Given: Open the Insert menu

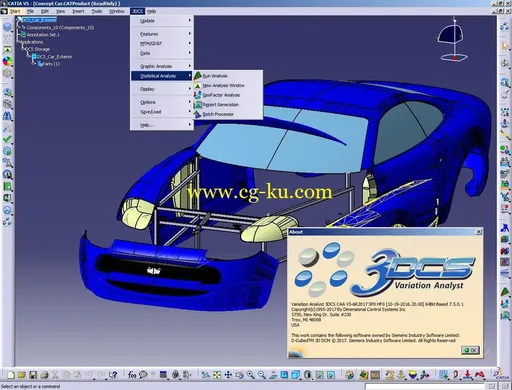Looking at the screenshot, I should [x=78, y=11].
